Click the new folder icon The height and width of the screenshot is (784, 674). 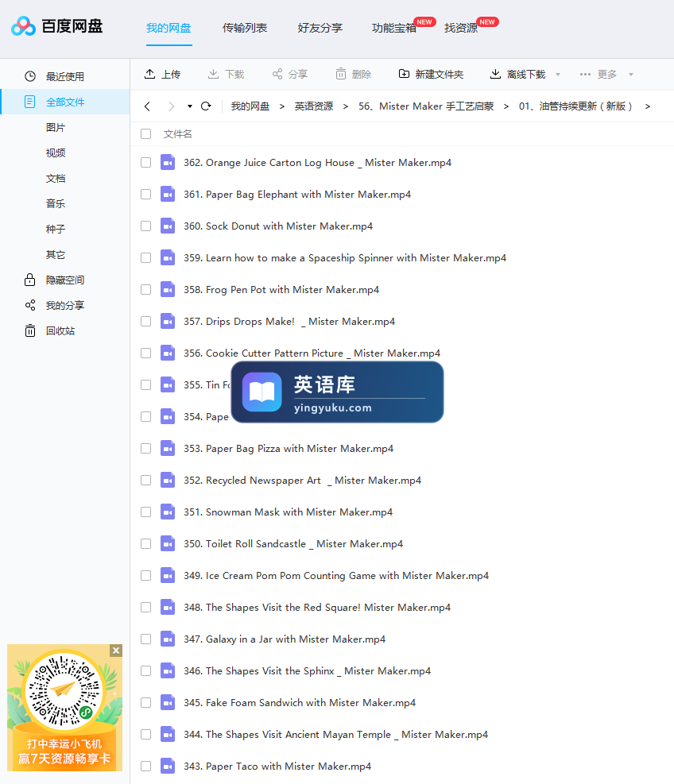tap(404, 74)
